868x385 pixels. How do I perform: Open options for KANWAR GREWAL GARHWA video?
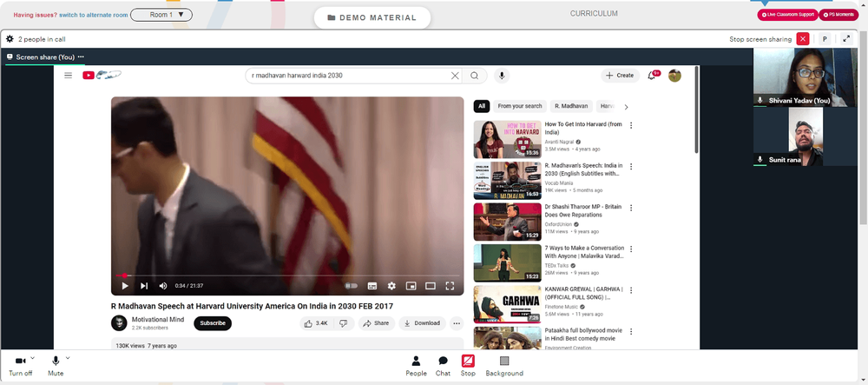[x=630, y=290]
